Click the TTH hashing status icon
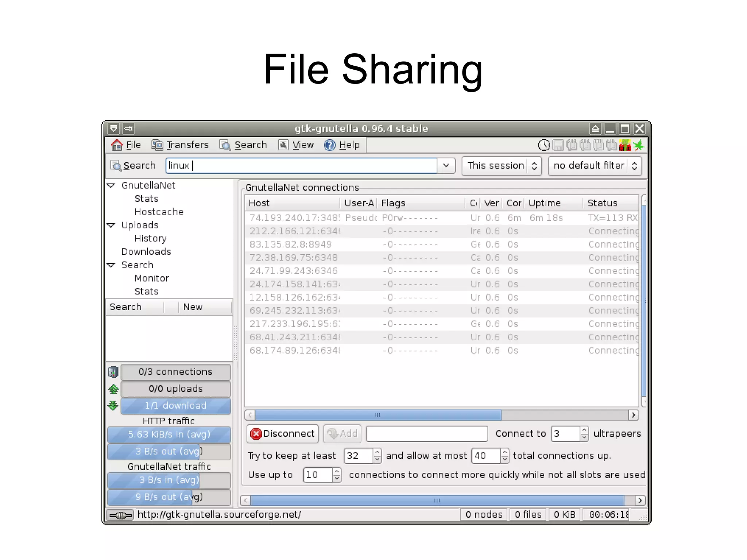Screen dimensions: 747x560 pos(598,145)
